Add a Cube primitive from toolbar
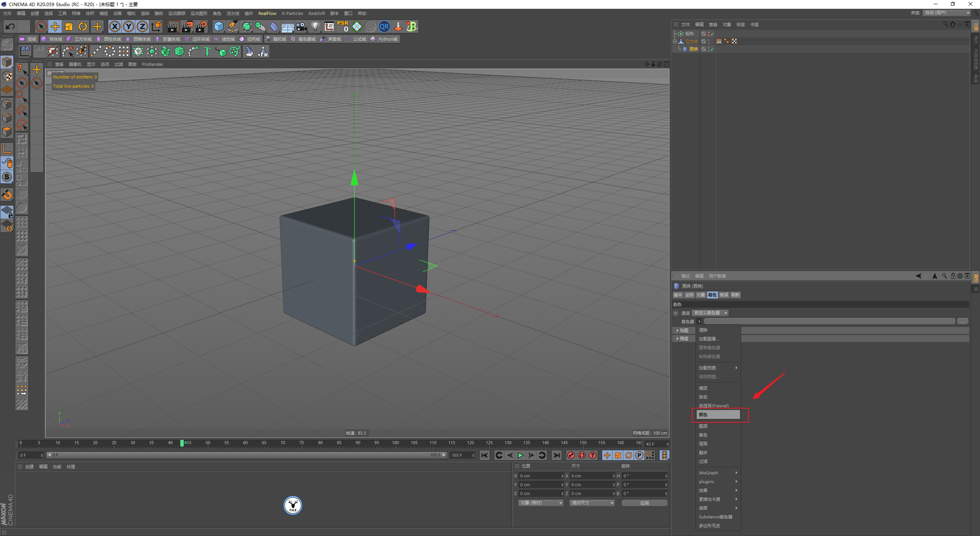 click(219, 26)
